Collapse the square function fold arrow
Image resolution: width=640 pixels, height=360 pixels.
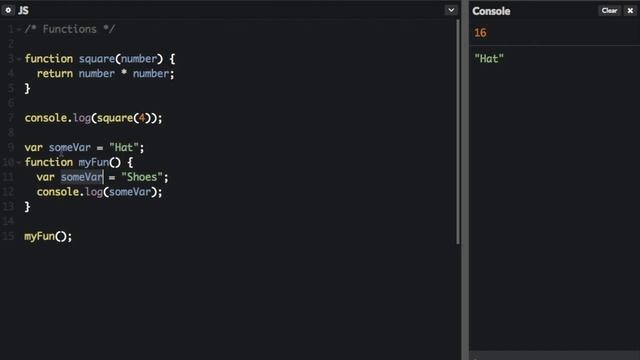[x=19, y=59]
